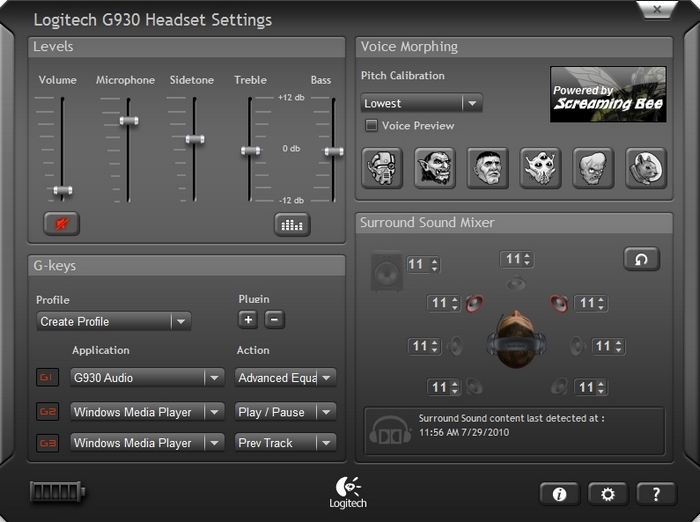Click the rear right speaker icon
Screen dimensions: 700x522
click(559, 387)
